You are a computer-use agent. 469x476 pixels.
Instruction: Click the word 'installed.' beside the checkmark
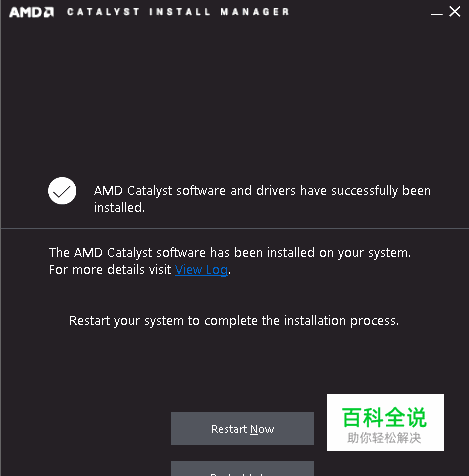(x=119, y=208)
